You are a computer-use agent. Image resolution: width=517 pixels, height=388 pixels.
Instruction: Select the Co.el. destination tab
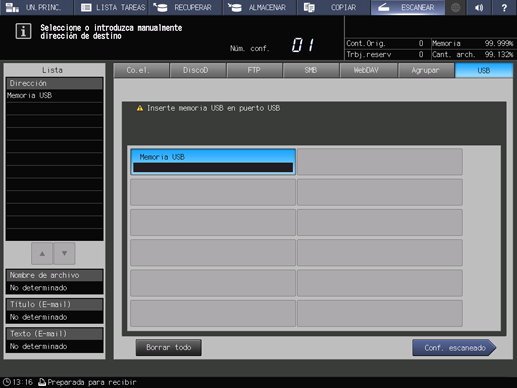(141, 70)
